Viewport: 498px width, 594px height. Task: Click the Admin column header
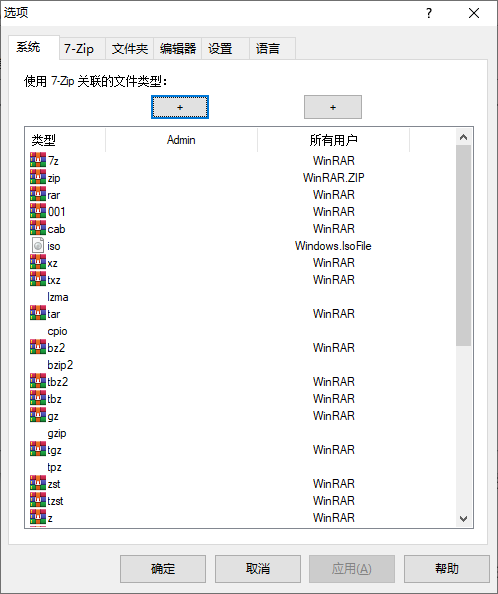pos(181,140)
